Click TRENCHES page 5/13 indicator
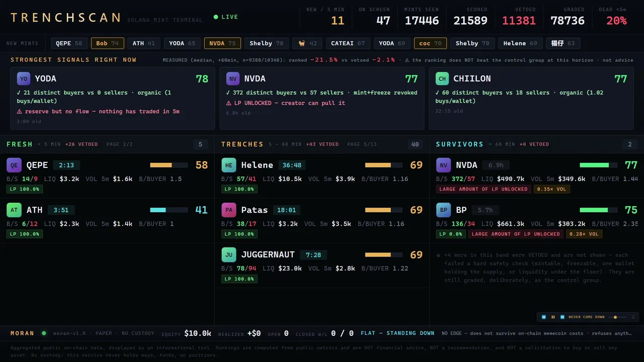The image size is (644, 362). [x=362, y=144]
